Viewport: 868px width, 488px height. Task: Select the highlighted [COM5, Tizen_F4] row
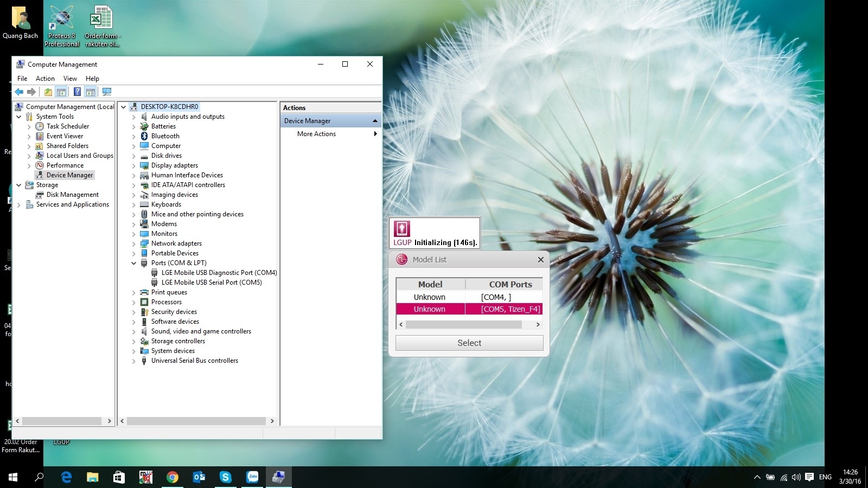pyautogui.click(x=469, y=309)
